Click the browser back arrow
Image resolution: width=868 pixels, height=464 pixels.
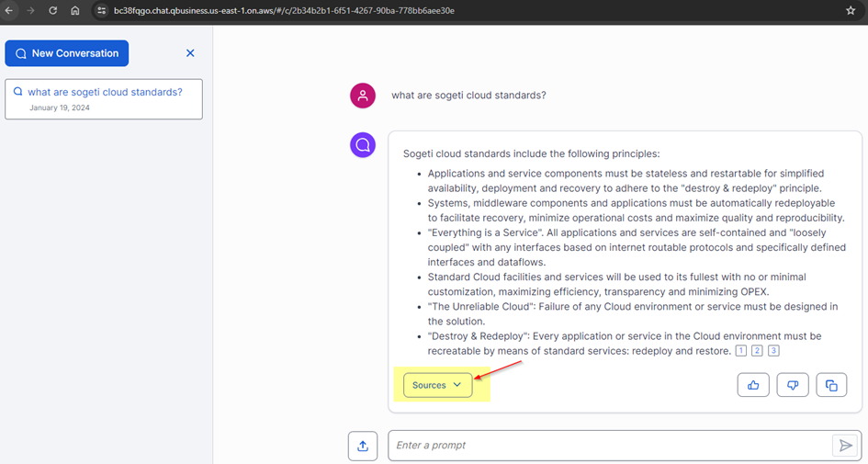point(9,10)
